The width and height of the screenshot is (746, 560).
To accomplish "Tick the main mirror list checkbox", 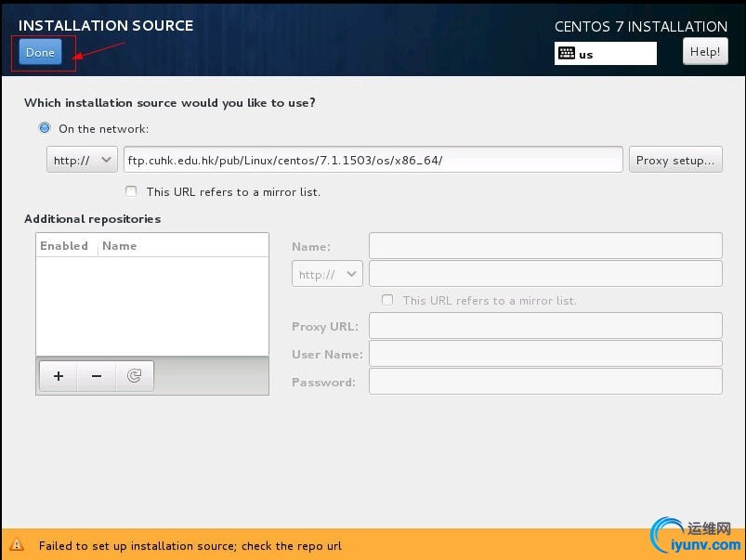I will pos(131,191).
